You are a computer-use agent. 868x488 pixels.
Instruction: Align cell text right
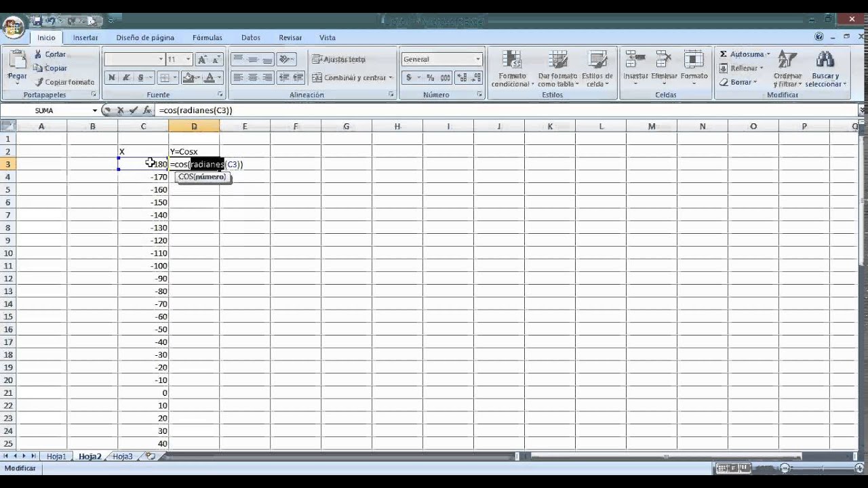[267, 78]
